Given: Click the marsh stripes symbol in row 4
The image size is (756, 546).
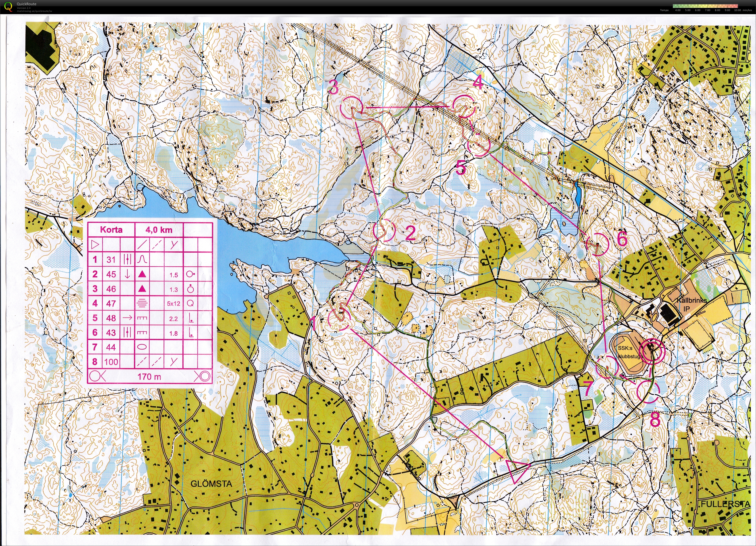Looking at the screenshot, I should coord(142,303).
